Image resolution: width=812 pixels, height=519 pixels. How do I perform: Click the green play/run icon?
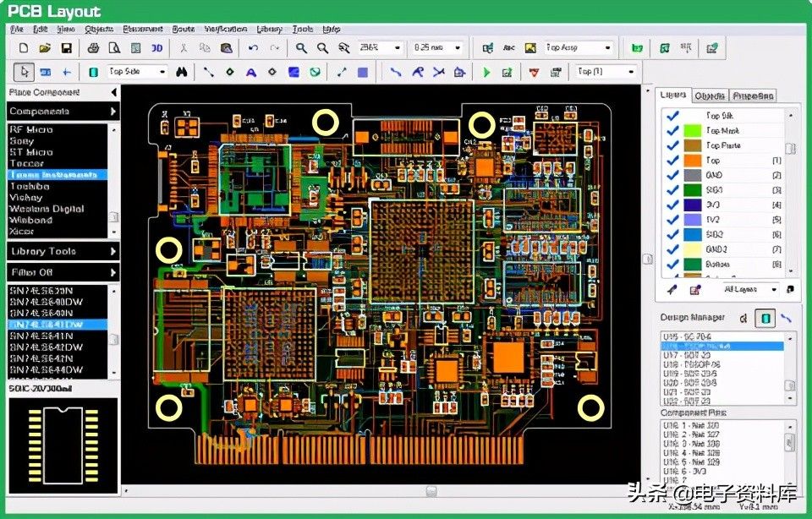click(x=486, y=72)
